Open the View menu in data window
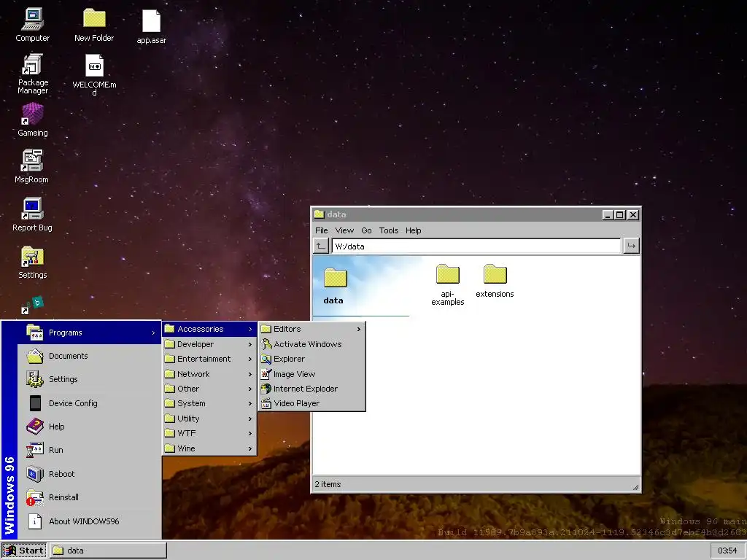The height and width of the screenshot is (560, 747). coord(344,230)
